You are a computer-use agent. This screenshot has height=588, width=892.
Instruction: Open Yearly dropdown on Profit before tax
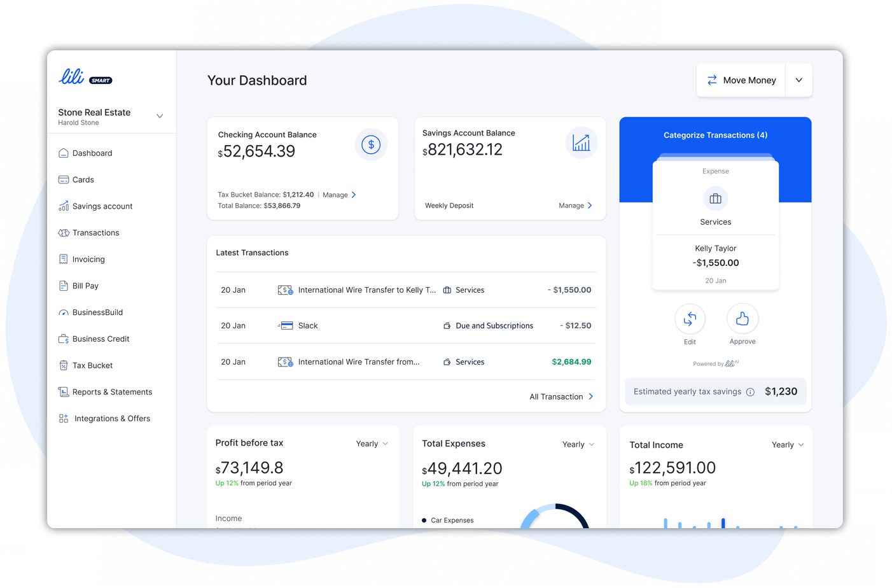click(372, 444)
